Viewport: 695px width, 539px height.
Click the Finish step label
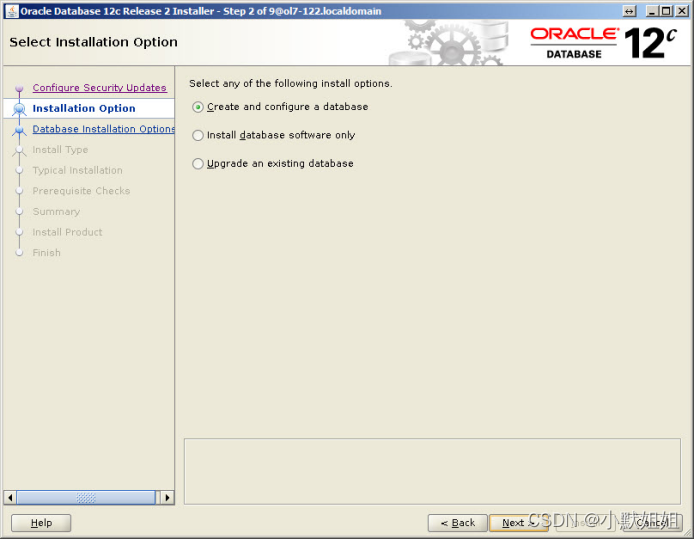[x=47, y=253]
